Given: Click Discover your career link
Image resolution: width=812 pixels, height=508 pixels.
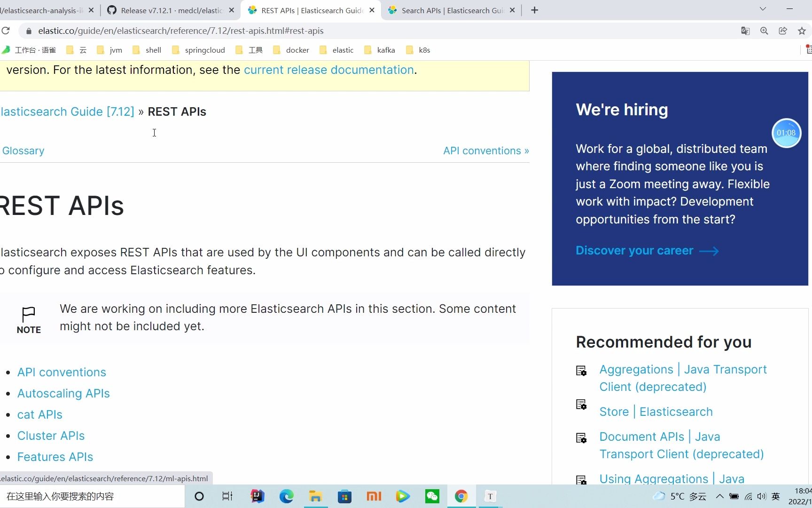Looking at the screenshot, I should [x=647, y=250].
